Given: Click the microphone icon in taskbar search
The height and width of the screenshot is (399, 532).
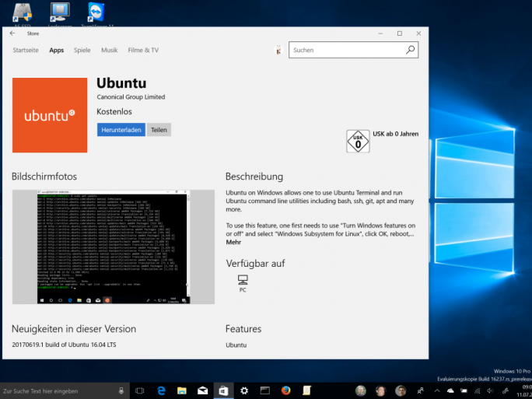Looking at the screenshot, I should [x=121, y=391].
